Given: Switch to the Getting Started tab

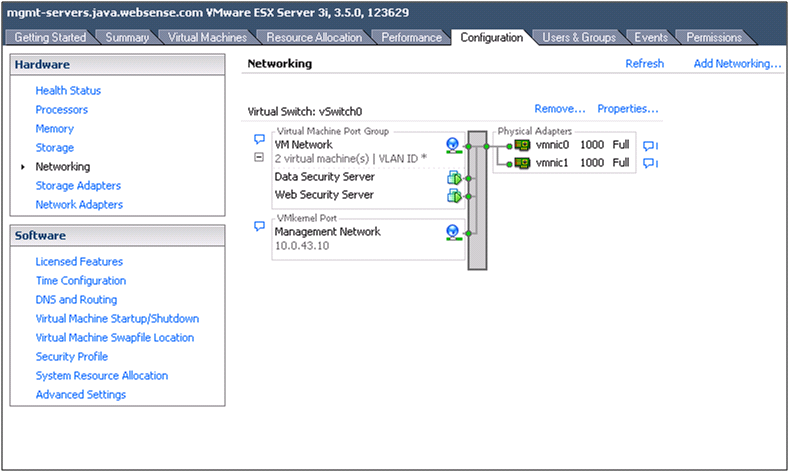Looking at the screenshot, I should [x=50, y=37].
